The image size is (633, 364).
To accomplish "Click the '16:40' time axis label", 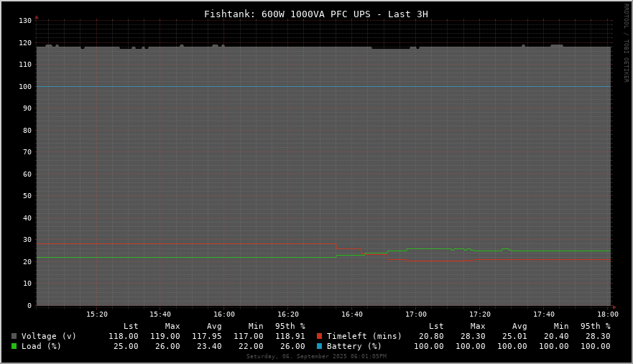I will click(x=352, y=314).
